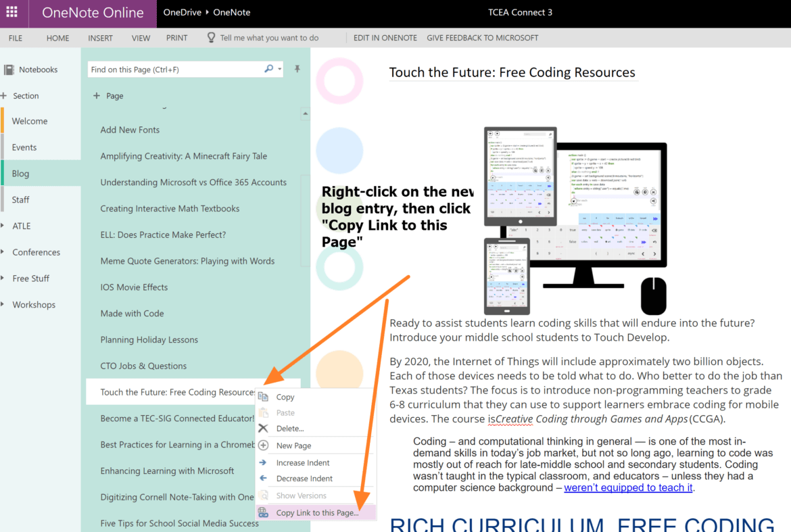Open Digitizing Cornell Note-Taking page

[x=177, y=497]
